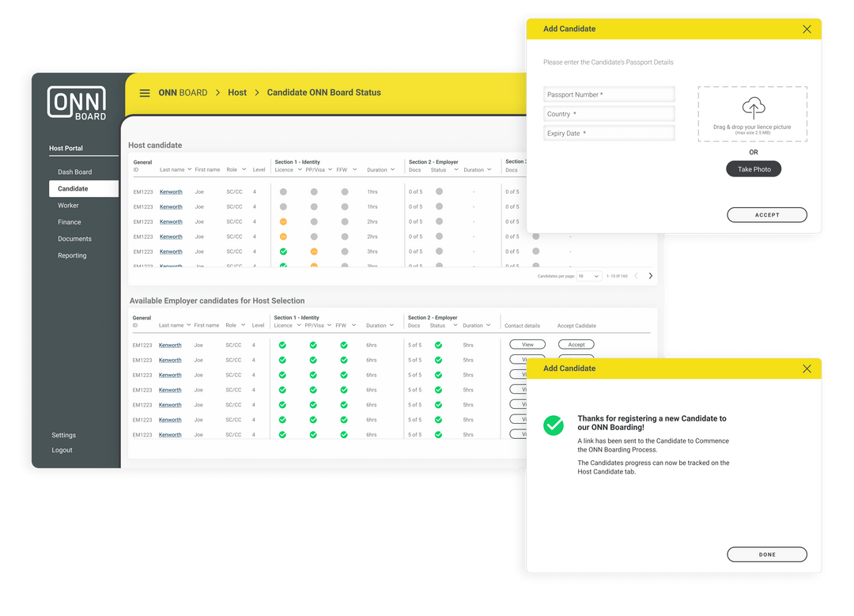The width and height of the screenshot is (854, 616).
Task: Click the green success checkmark icon
Action: coord(554,425)
